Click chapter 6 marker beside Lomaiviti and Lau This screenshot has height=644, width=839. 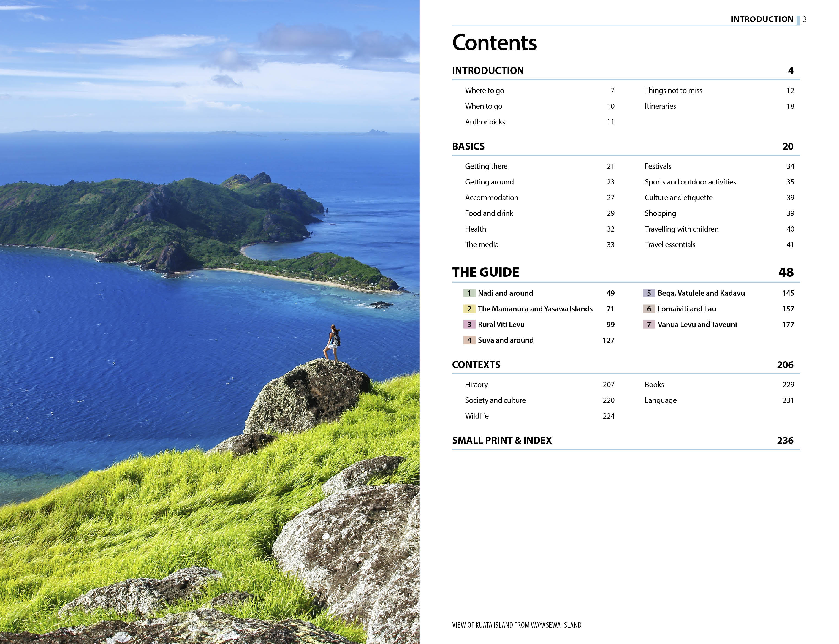click(x=648, y=309)
